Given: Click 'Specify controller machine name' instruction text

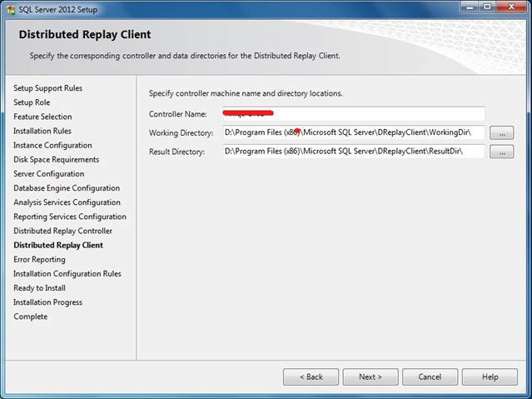Looking at the screenshot, I should click(246, 93).
